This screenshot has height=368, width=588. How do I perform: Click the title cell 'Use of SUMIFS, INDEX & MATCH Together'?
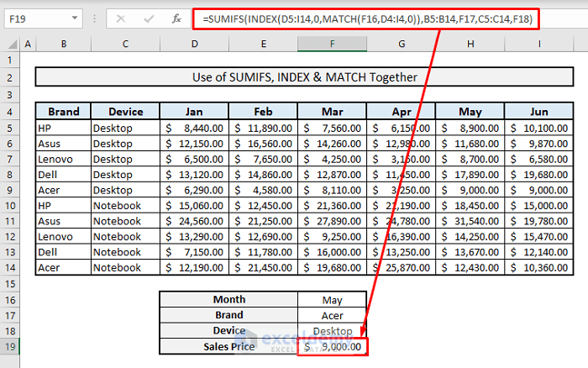304,77
